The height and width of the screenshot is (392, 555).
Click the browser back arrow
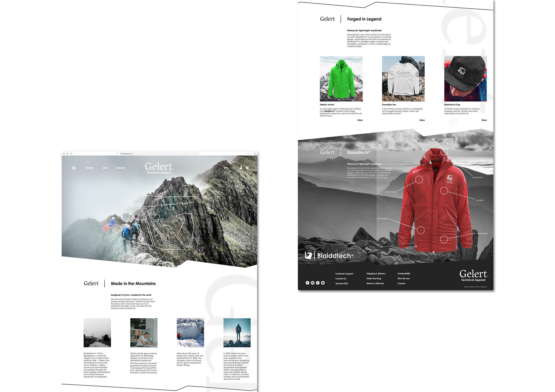pyautogui.click(x=76, y=154)
